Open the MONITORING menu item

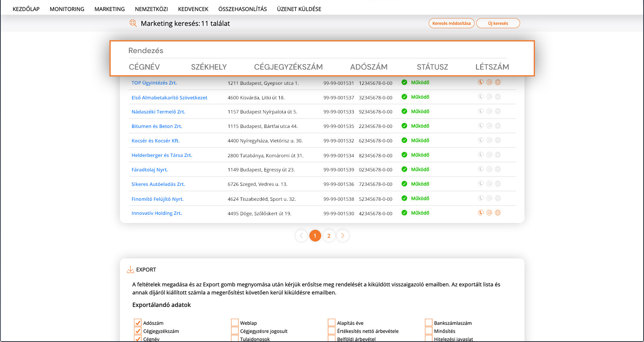67,9
